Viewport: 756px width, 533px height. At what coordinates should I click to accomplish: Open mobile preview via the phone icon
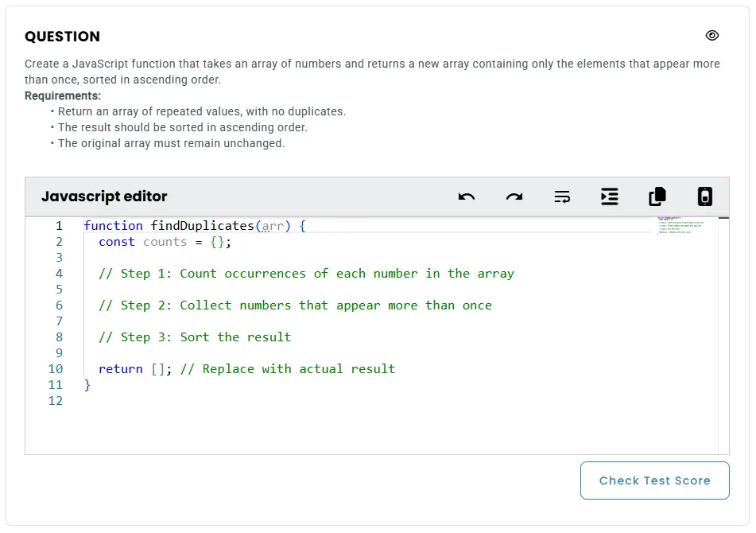[705, 196]
